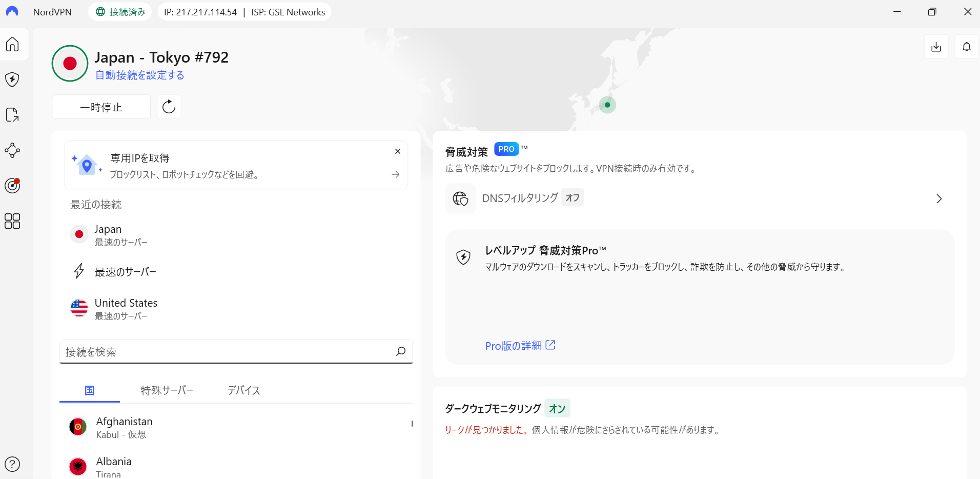This screenshot has width=980, height=479.
Task: Click the download icon at top right
Action: [x=936, y=47]
